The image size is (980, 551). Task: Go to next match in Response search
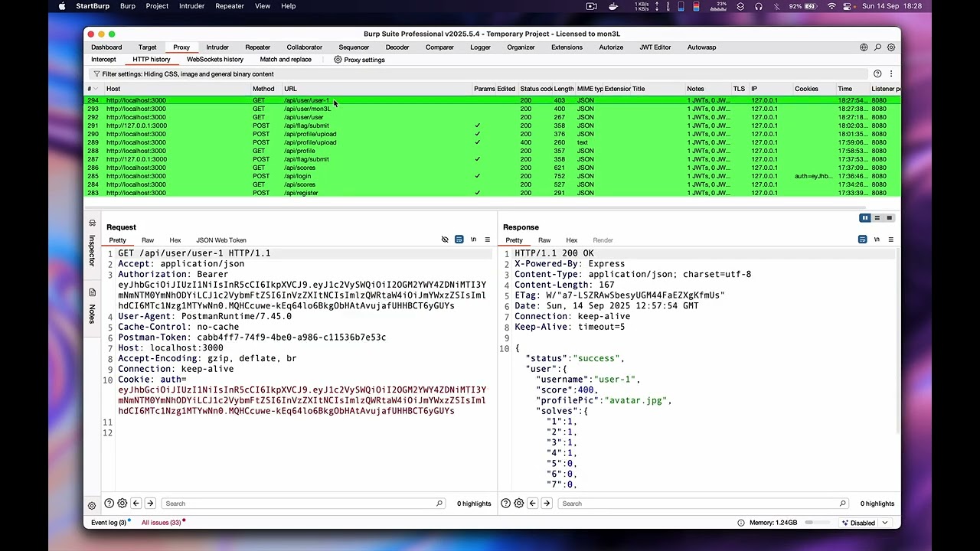click(x=547, y=504)
